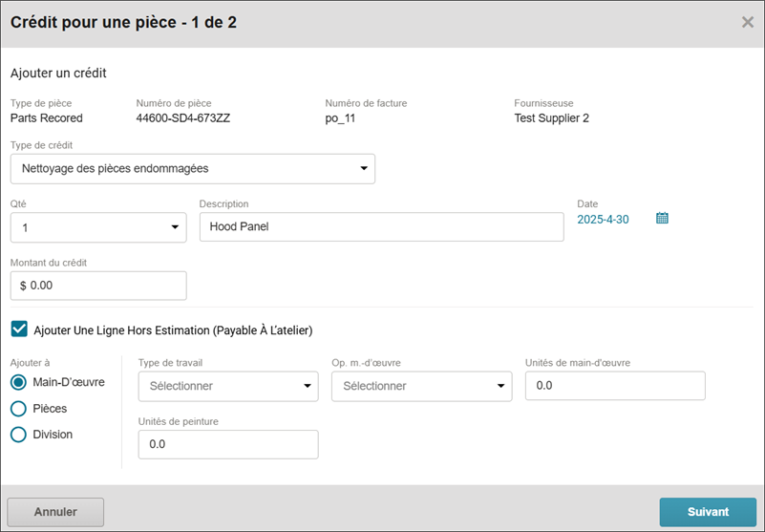Select the Pièces radio option
The image size is (765, 532).
18,409
